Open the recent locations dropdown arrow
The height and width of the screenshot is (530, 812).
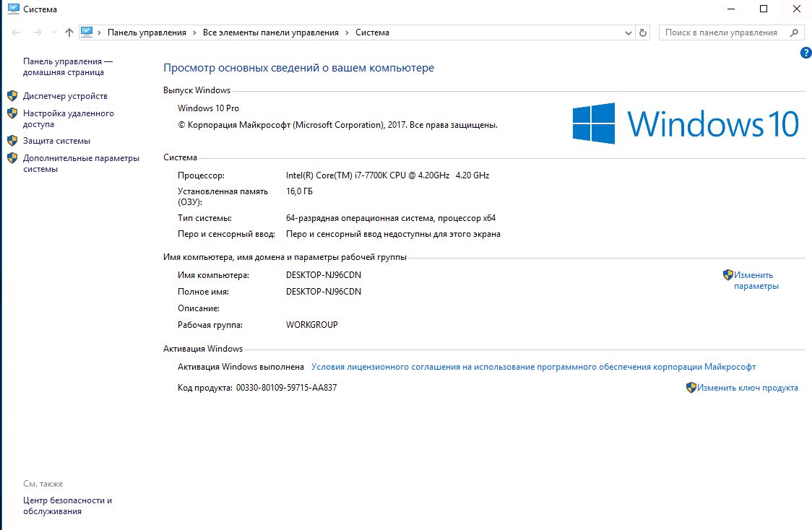[53, 32]
